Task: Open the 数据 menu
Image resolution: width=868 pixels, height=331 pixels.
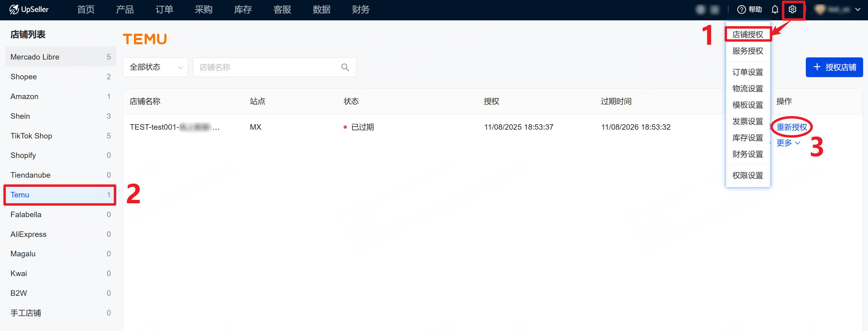Action: (321, 9)
